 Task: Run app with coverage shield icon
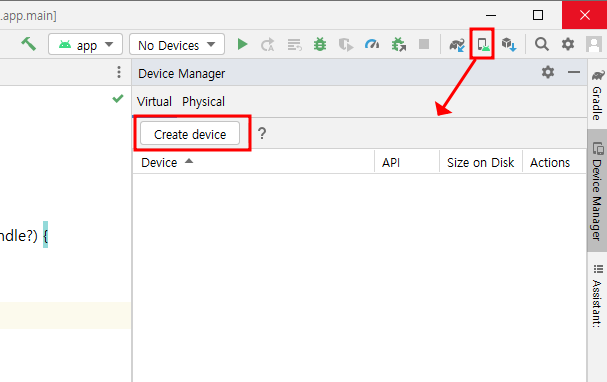(346, 45)
